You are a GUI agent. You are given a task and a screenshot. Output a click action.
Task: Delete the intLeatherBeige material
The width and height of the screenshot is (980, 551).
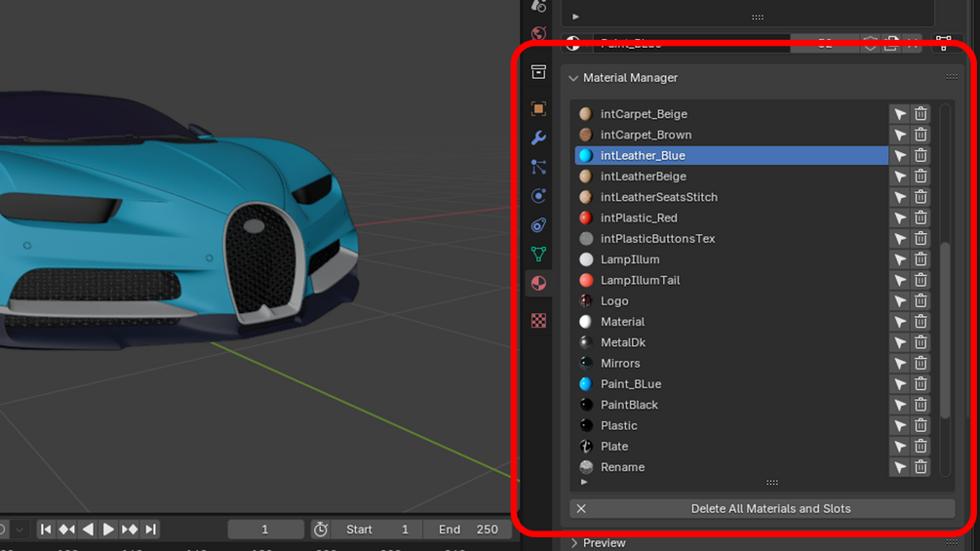[x=921, y=177]
